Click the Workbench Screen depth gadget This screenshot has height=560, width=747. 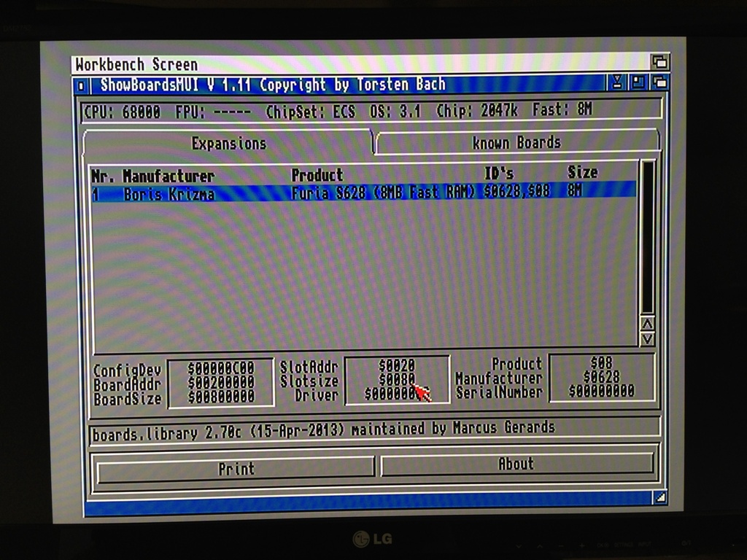[659, 62]
